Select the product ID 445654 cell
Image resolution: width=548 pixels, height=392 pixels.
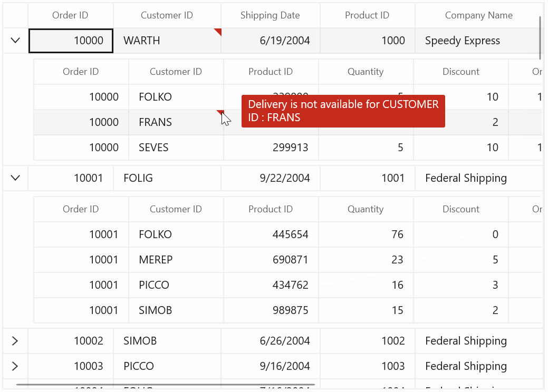coord(271,234)
